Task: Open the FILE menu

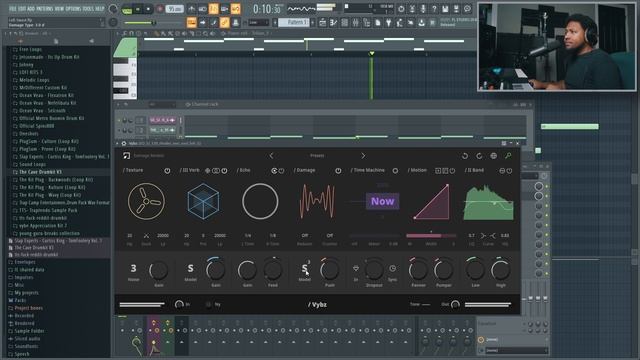Action: click(x=12, y=8)
